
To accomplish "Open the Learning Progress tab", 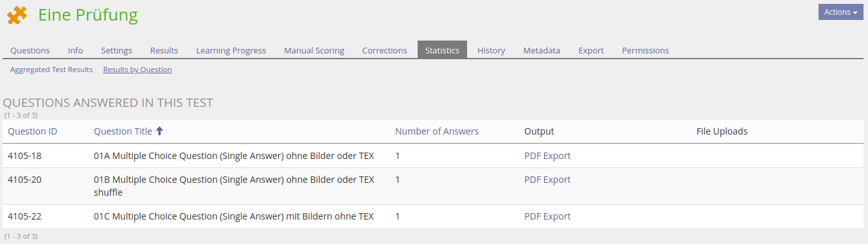I will tap(231, 50).
